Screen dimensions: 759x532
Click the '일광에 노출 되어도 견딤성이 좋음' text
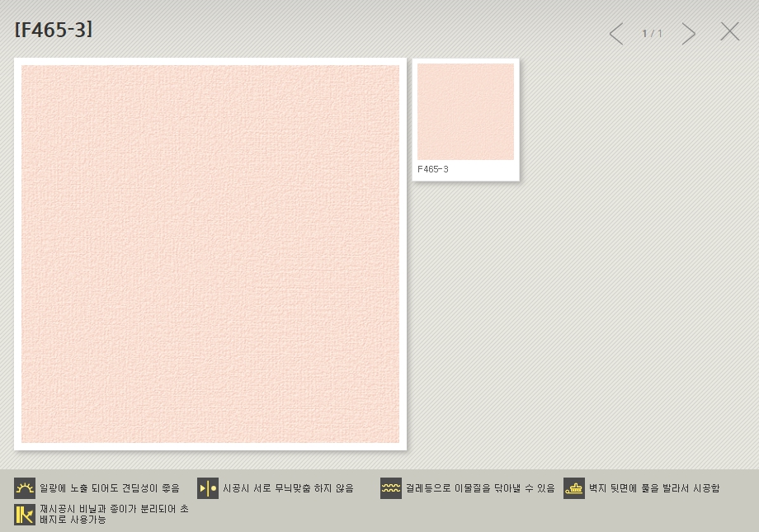pyautogui.click(x=110, y=488)
